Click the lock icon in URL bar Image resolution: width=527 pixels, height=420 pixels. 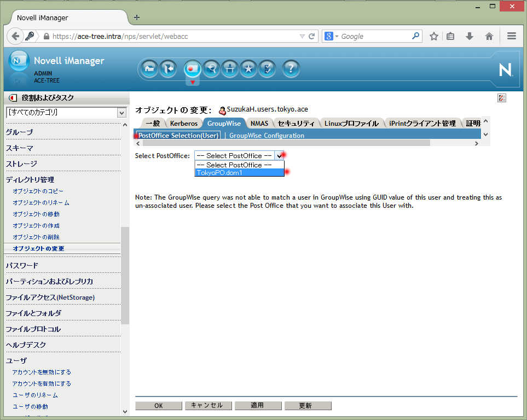[47, 36]
